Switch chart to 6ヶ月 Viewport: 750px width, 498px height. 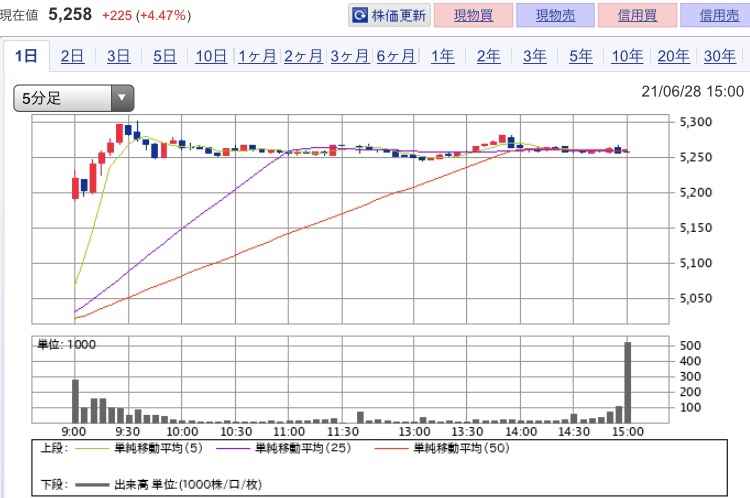[396, 56]
